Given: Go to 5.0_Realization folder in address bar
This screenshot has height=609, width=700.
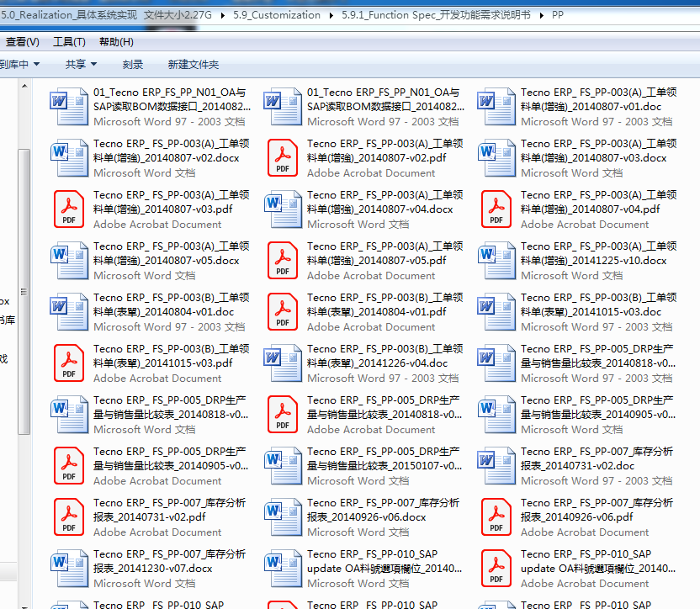Looking at the screenshot, I should [106, 15].
